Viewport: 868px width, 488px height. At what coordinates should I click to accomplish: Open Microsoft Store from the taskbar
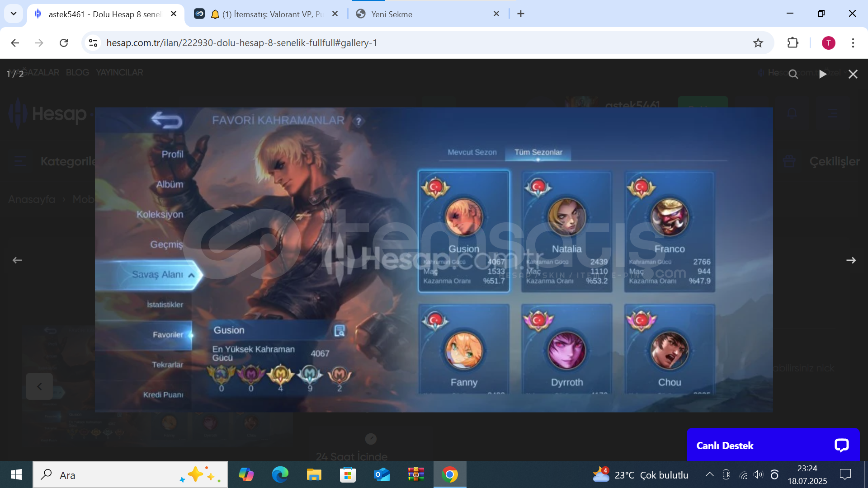pos(348,474)
